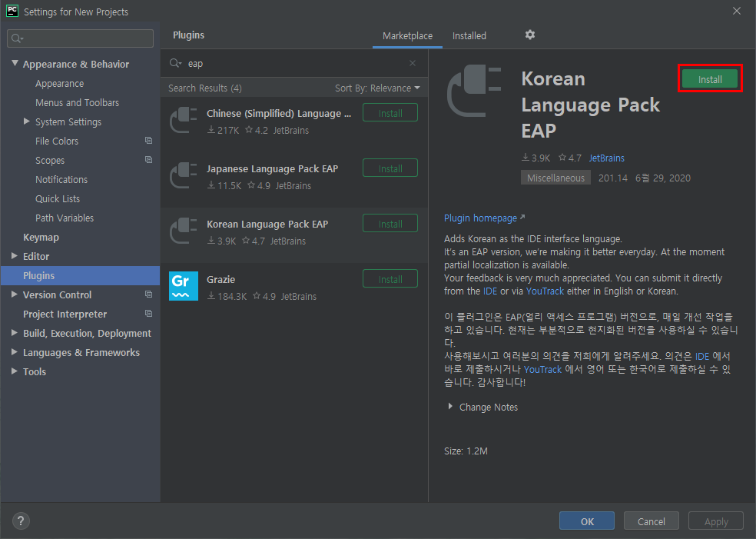Expand the Version Control node
This screenshot has width=756, height=539.
15,294
